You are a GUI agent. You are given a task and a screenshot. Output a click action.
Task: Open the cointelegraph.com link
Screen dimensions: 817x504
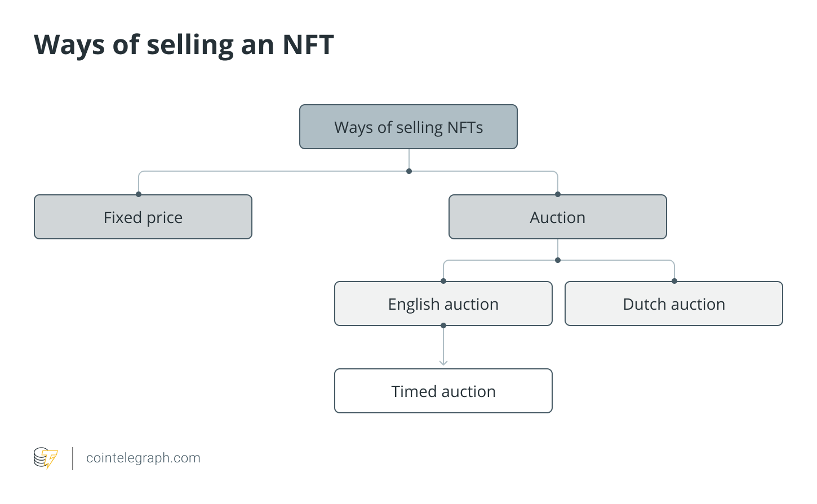point(143,458)
